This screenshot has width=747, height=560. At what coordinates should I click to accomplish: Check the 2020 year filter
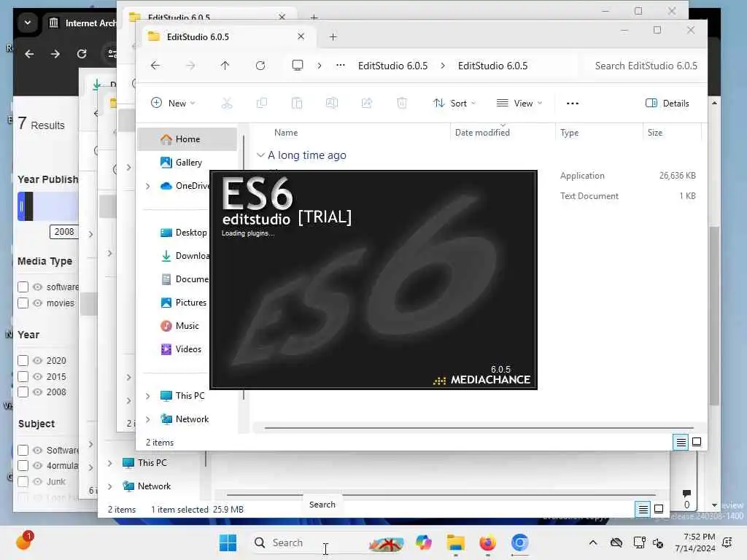coord(23,360)
